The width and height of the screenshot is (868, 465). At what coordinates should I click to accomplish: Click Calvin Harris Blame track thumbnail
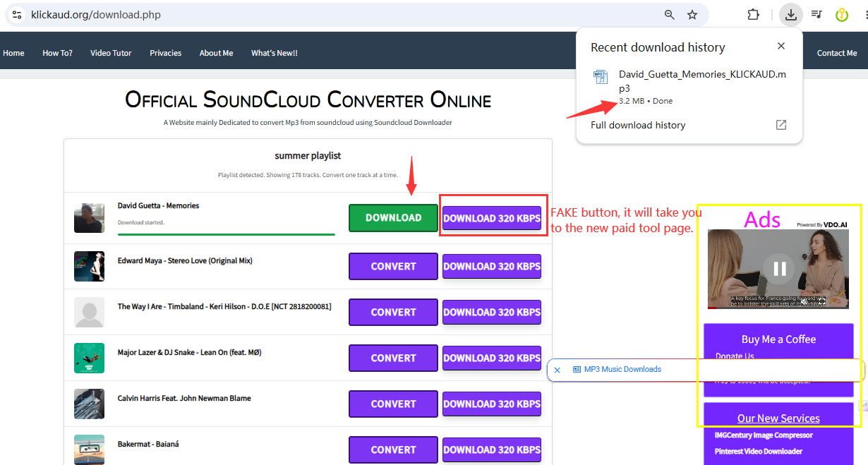tap(89, 404)
